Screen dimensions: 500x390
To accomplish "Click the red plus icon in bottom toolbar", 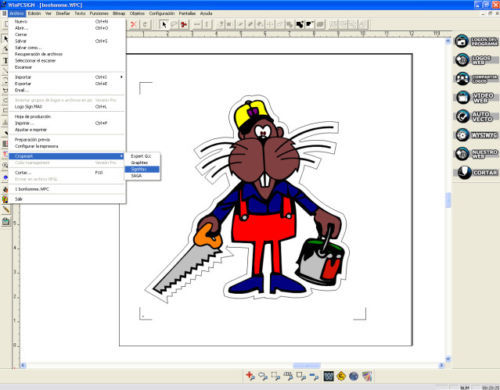I will pos(250,376).
